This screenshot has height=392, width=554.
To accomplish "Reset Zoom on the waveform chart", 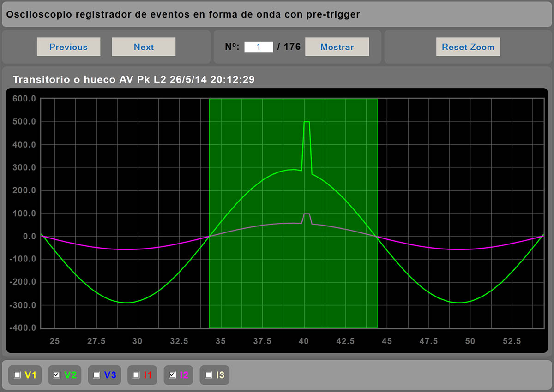I will pyautogui.click(x=468, y=47).
